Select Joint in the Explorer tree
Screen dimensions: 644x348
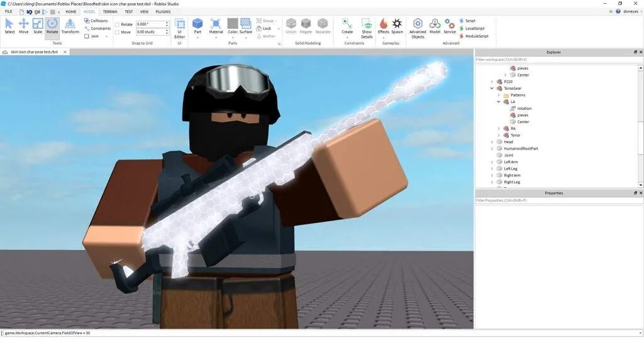[x=508, y=155]
